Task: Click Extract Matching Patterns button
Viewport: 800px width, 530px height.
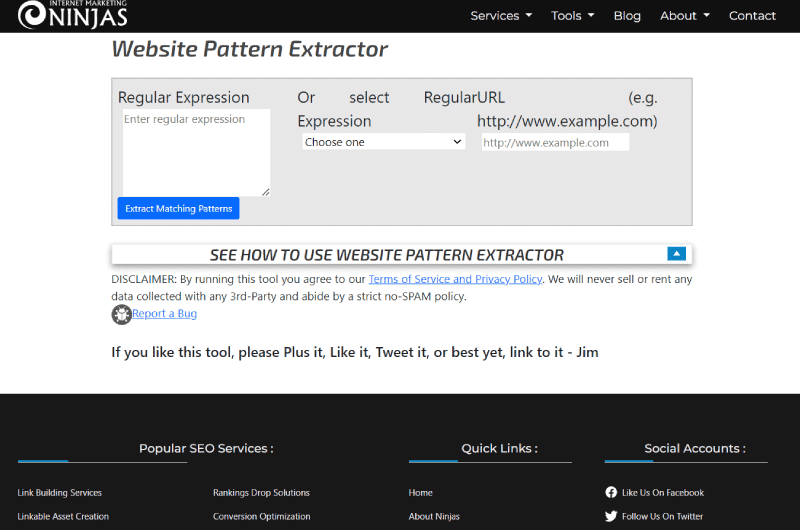Action: tap(179, 208)
